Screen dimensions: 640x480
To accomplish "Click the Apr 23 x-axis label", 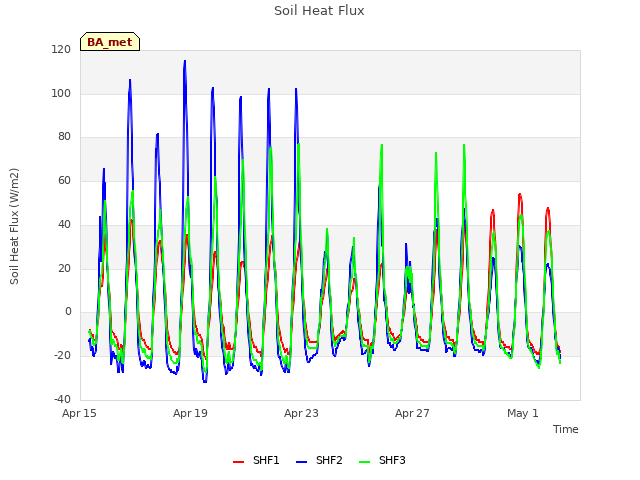I will coord(301,413).
